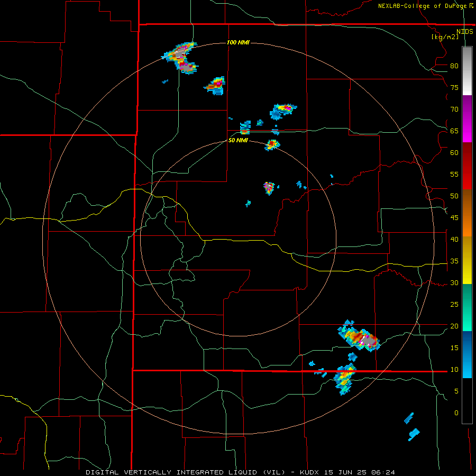Select the magenta-purple segment of color bar

467,118
